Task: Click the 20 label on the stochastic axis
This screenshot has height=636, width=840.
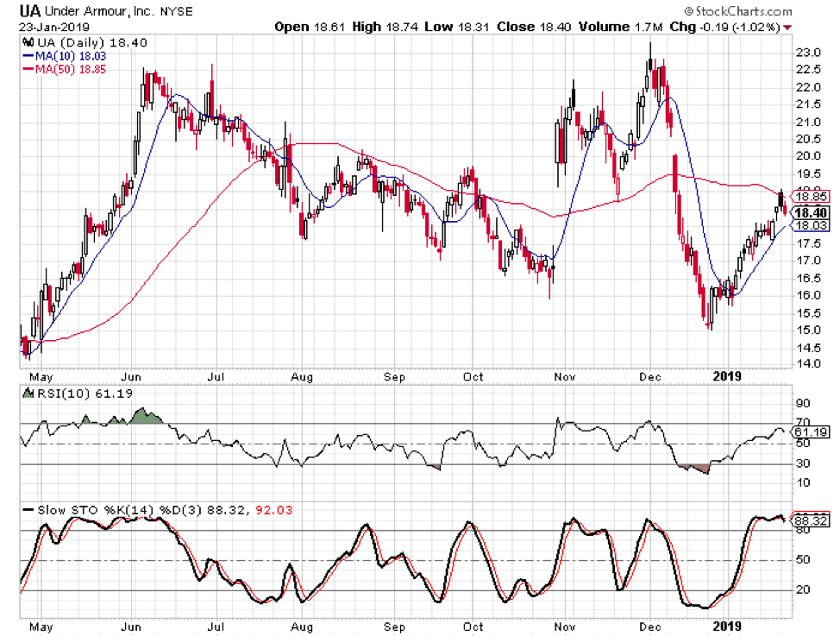Action: [803, 590]
